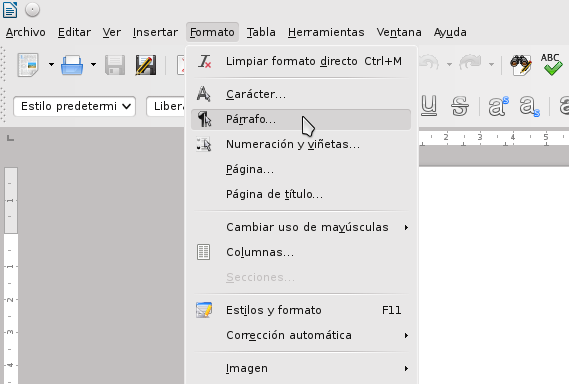Viewport: 569px width, 384px height.
Task: Open the Ventana menu
Action: (399, 32)
